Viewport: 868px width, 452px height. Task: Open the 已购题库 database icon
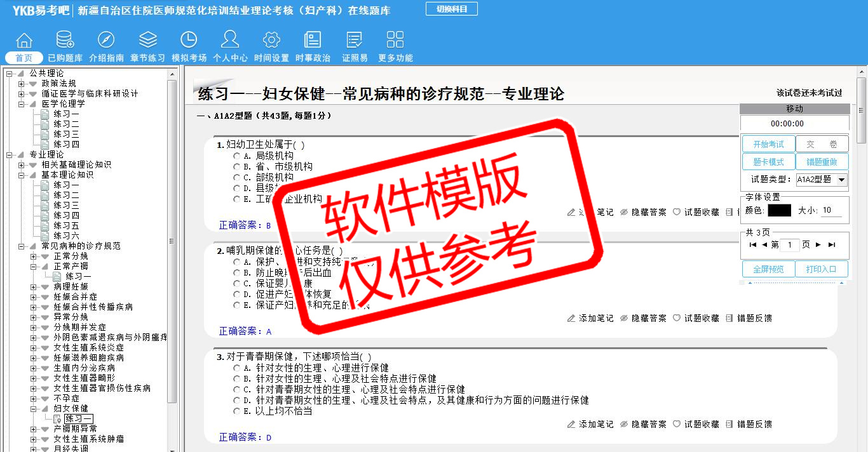65,41
